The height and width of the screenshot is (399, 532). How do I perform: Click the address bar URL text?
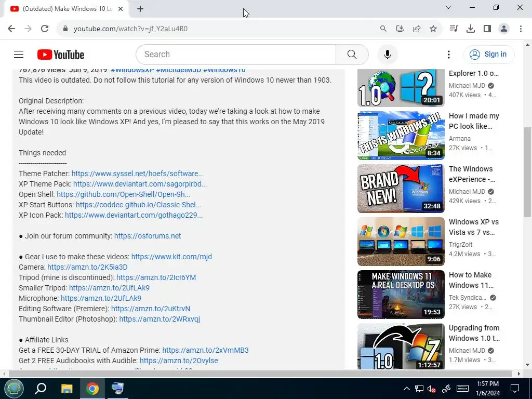point(130,29)
